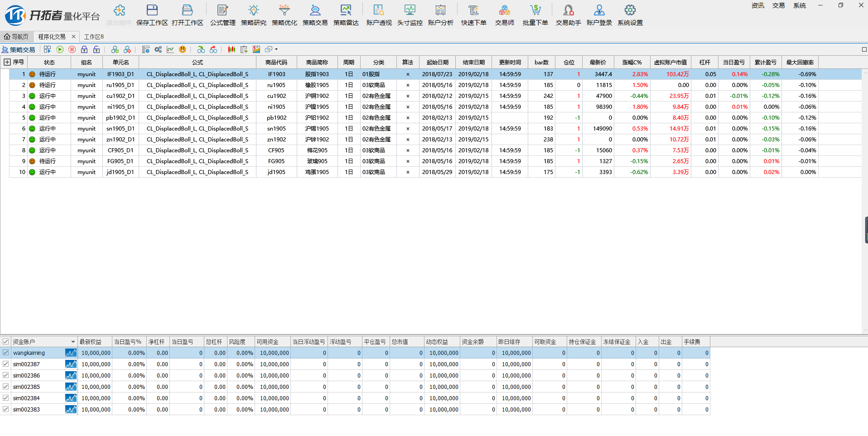Switch to the 工作区8 tab

94,37
